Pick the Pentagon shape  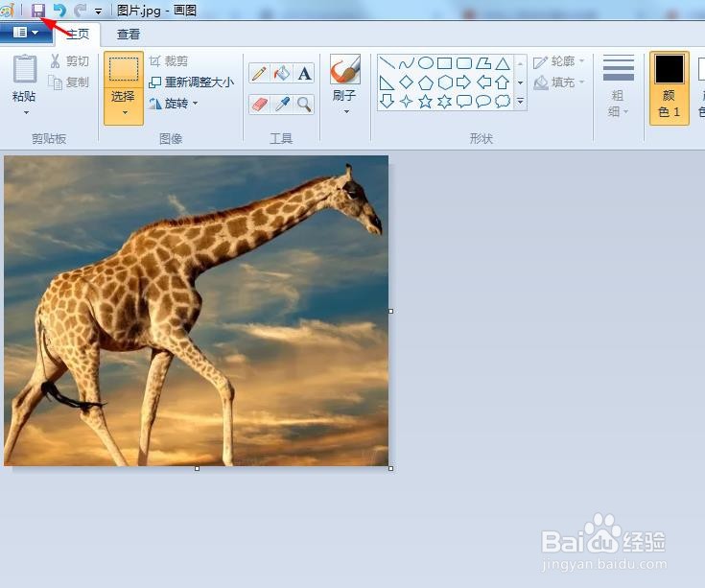tap(425, 82)
